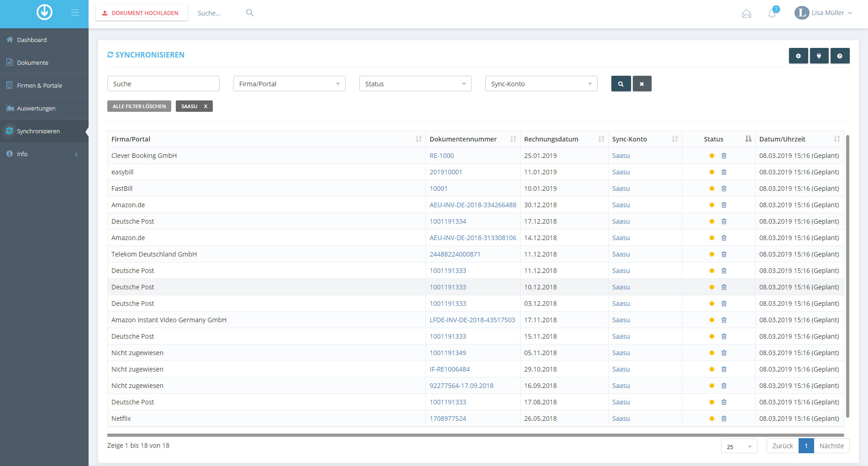Click the Suche filter input field
The image size is (868, 466).
(163, 84)
